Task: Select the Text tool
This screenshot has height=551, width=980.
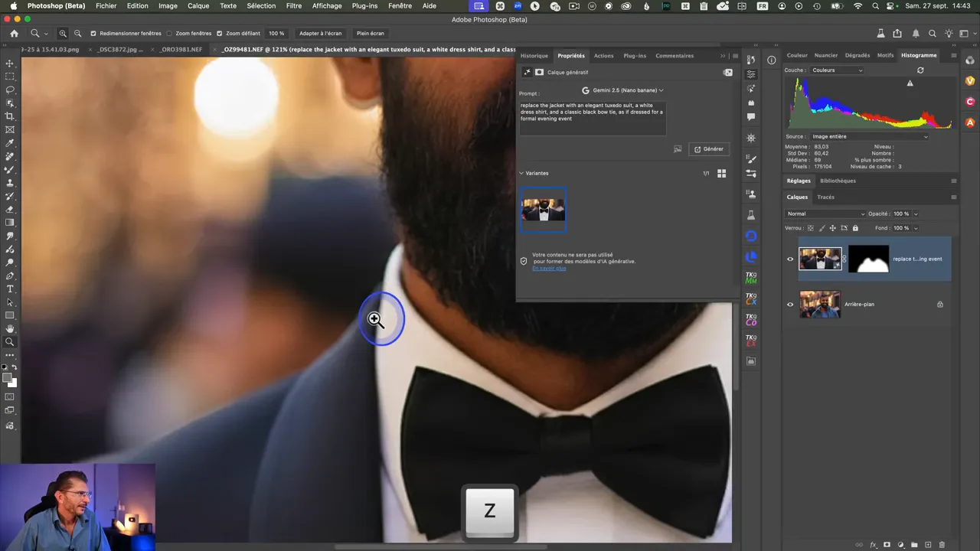Action: 10,289
